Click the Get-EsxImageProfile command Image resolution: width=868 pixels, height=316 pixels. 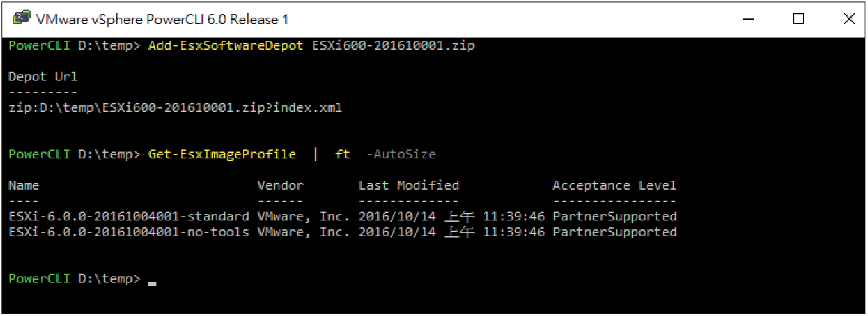coord(222,154)
